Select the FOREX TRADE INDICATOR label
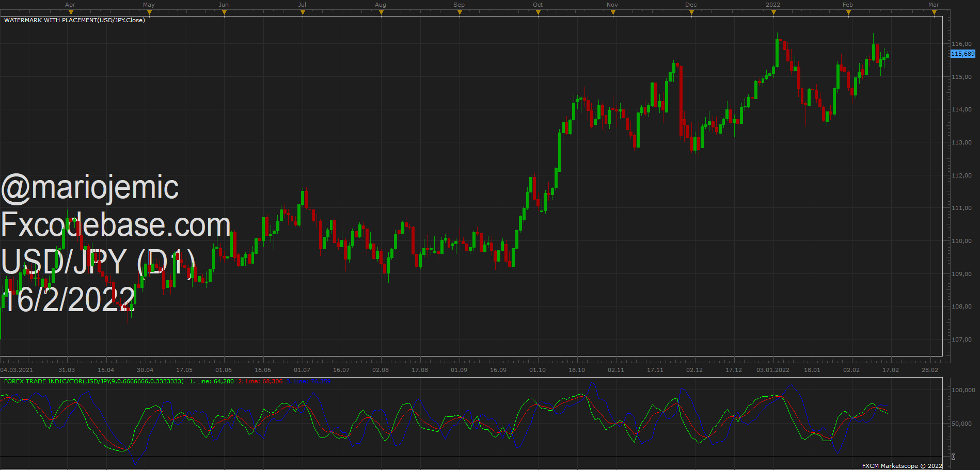 click(94, 382)
